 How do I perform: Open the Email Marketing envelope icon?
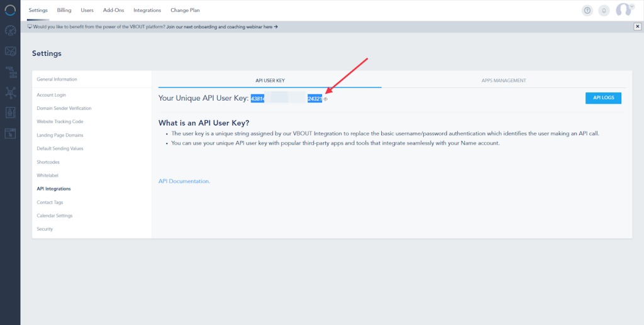pyautogui.click(x=10, y=51)
